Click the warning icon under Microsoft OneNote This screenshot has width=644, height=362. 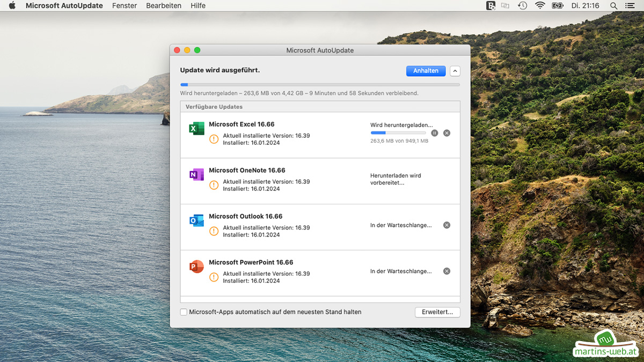(x=214, y=185)
